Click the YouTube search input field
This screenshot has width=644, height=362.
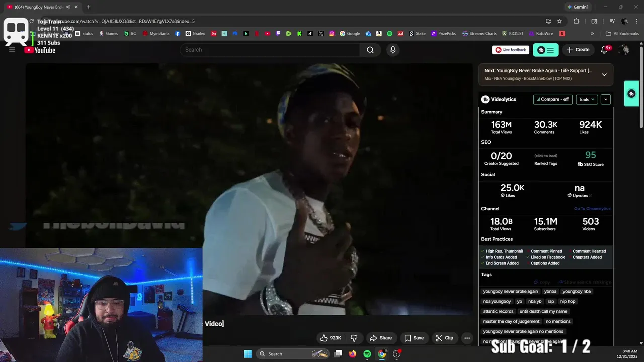pos(270,50)
